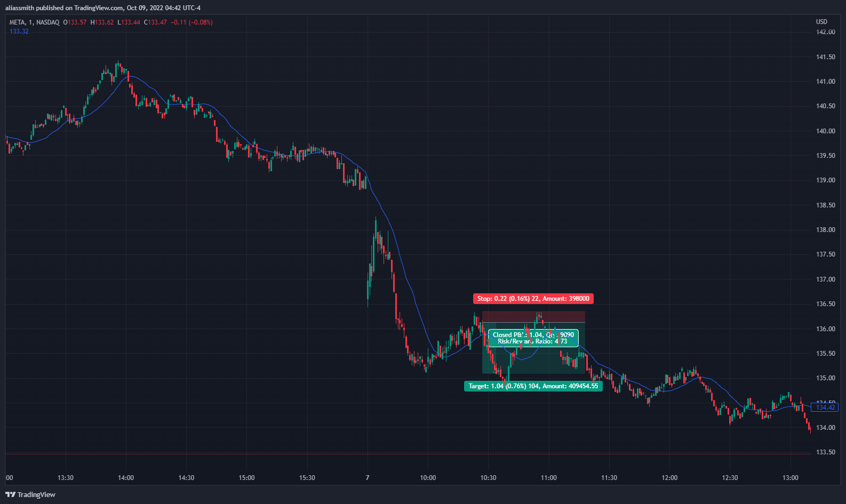Click the 15:00 time axis label
Image resolution: width=846 pixels, height=504 pixels.
246,478
